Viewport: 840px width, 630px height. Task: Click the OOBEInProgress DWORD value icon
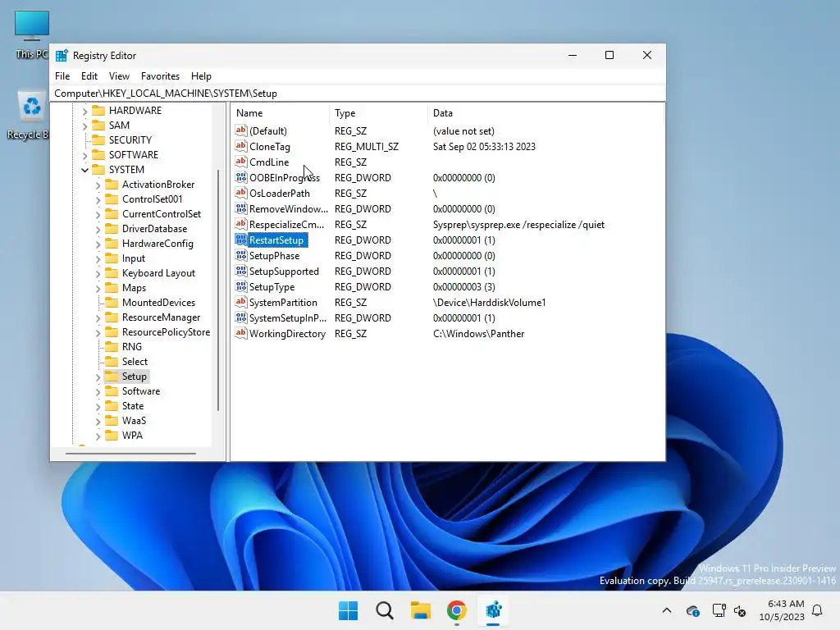pos(241,177)
